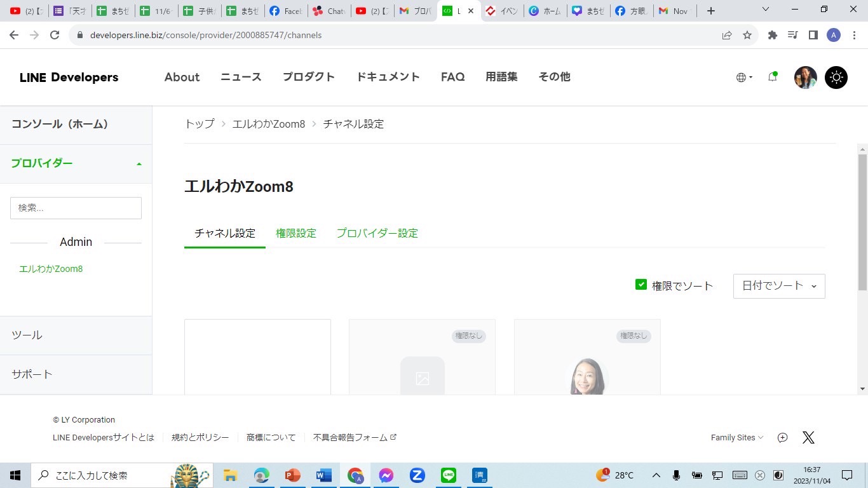This screenshot has height=488, width=868.
Task: Open the language globe dropdown
Action: (744, 78)
